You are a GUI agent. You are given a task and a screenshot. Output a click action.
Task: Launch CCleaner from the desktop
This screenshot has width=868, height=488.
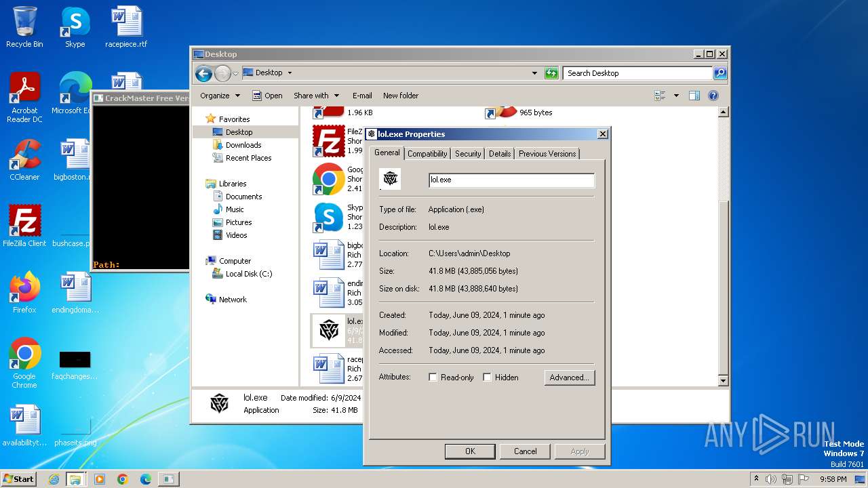pyautogui.click(x=24, y=160)
